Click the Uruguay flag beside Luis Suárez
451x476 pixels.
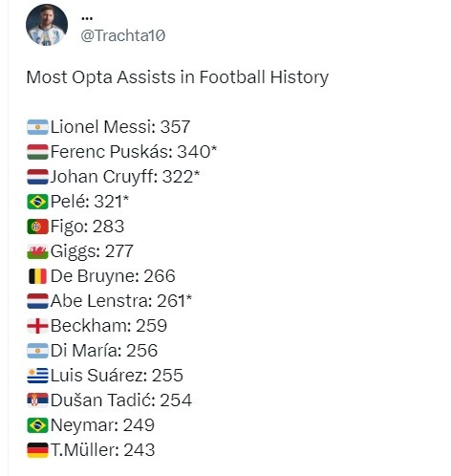[37, 376]
